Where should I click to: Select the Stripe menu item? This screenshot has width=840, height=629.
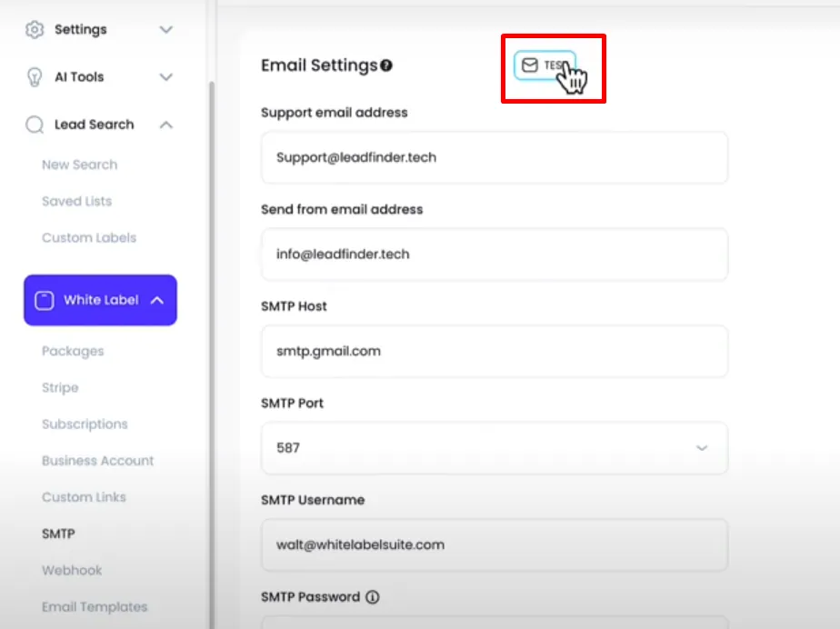60,388
